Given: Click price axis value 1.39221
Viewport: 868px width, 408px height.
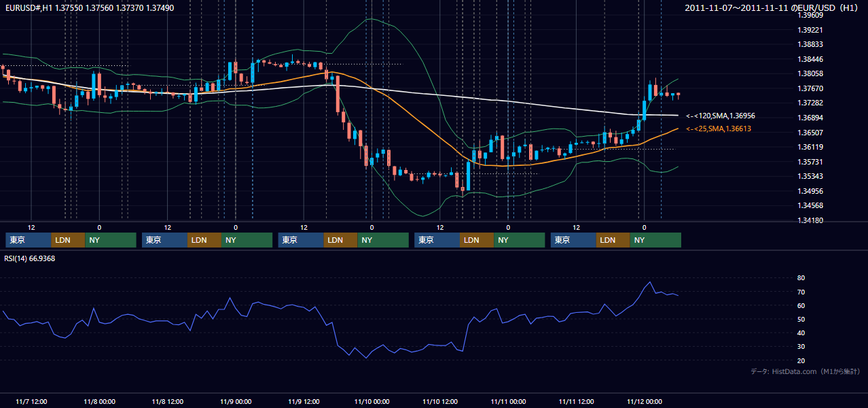Looking at the screenshot, I should pyautogui.click(x=810, y=30).
